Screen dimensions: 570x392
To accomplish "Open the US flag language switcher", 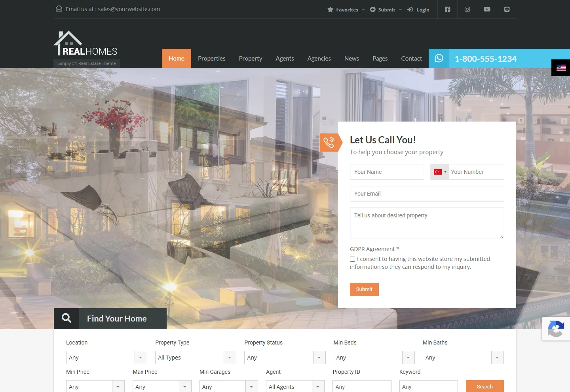I will (x=561, y=68).
